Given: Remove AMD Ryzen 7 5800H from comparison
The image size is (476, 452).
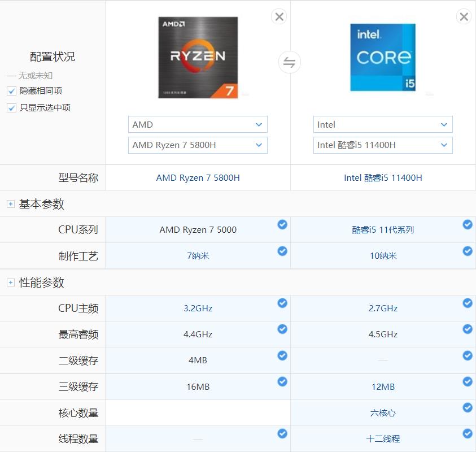Looking at the screenshot, I should [278, 16].
